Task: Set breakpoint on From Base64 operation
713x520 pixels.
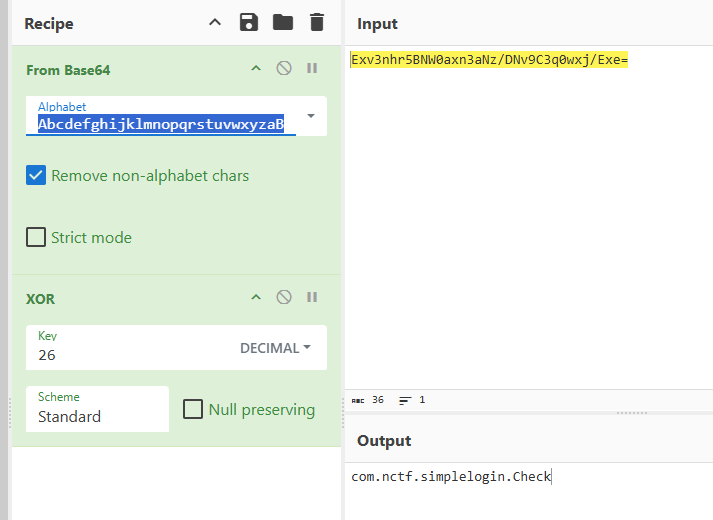Action: click(312, 69)
